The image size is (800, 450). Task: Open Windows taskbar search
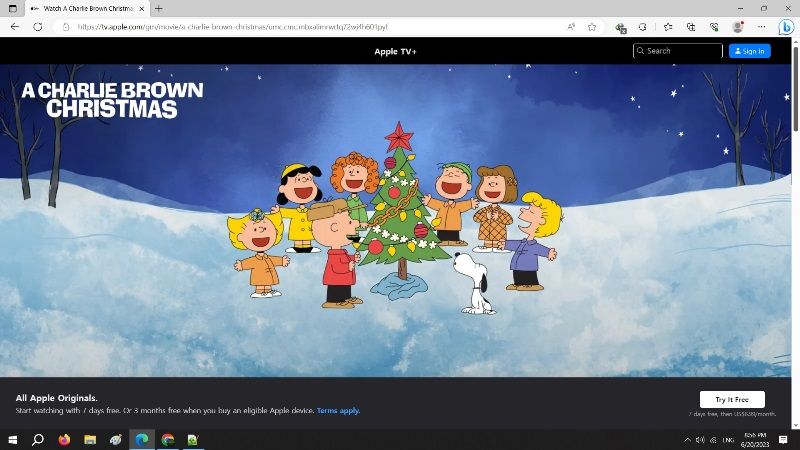[38, 440]
